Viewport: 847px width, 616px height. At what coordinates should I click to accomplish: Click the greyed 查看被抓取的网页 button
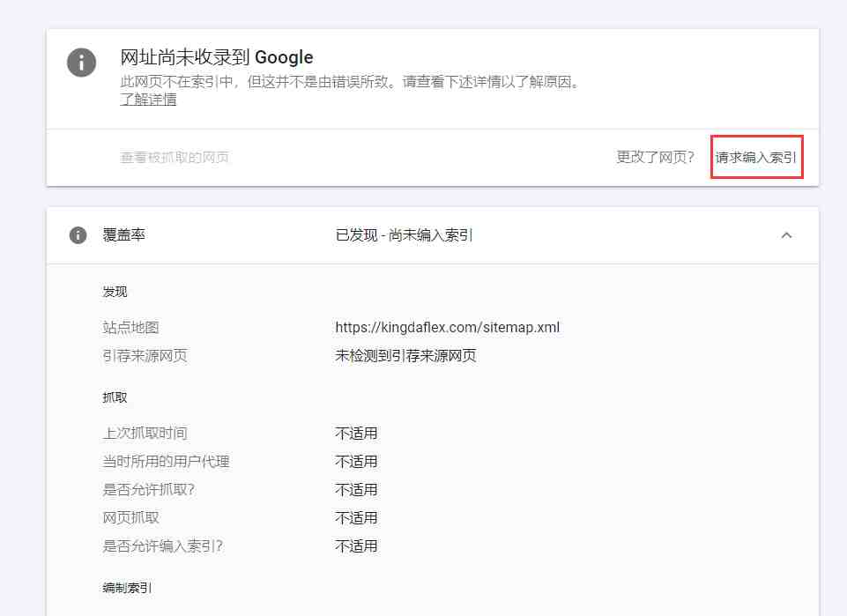175,158
